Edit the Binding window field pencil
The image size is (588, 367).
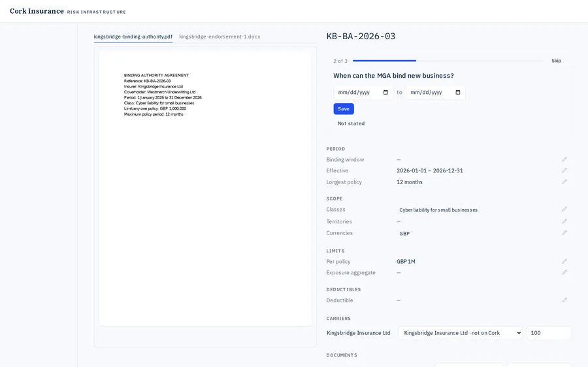[564, 159]
